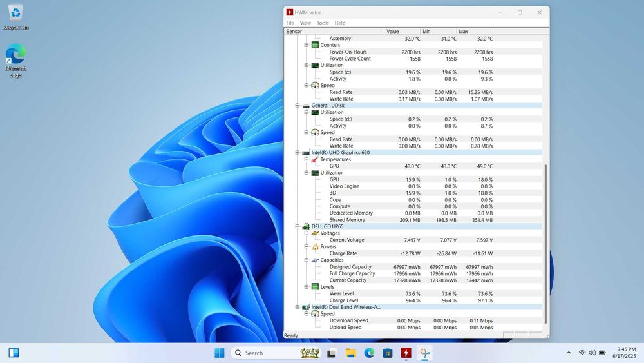Screen dimensions: 644x363
Task: Open the Recycle Bin desktop icon
Action: point(15,17)
